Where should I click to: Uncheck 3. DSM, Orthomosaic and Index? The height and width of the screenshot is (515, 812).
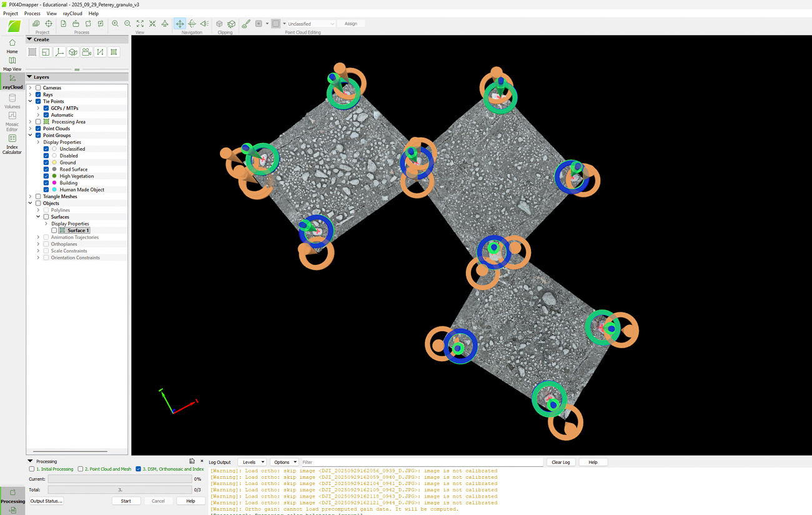pyautogui.click(x=139, y=469)
